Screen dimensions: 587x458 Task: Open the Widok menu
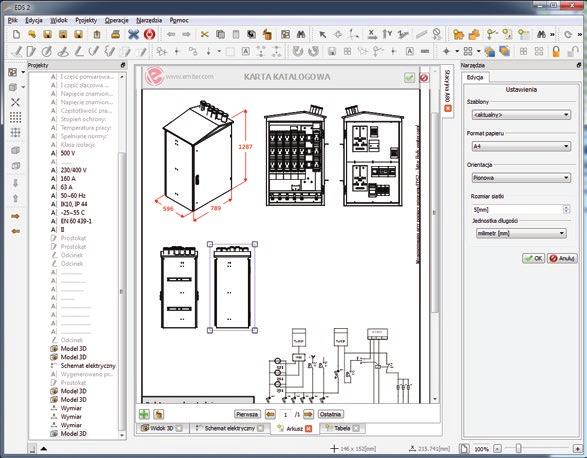[x=59, y=20]
